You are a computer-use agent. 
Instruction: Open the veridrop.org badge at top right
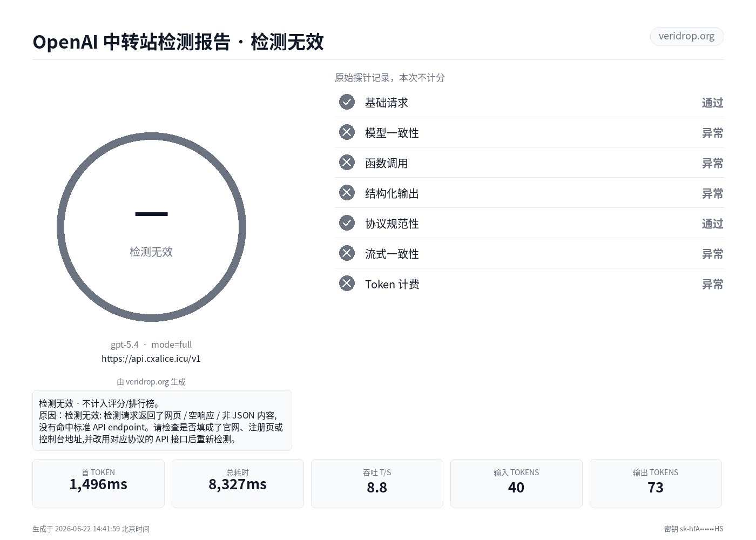pyautogui.click(x=687, y=36)
